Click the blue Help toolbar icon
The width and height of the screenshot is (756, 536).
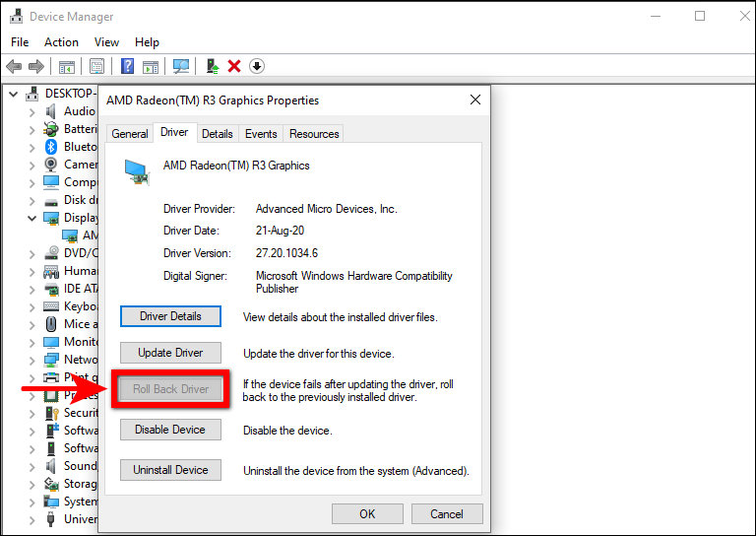pyautogui.click(x=127, y=66)
